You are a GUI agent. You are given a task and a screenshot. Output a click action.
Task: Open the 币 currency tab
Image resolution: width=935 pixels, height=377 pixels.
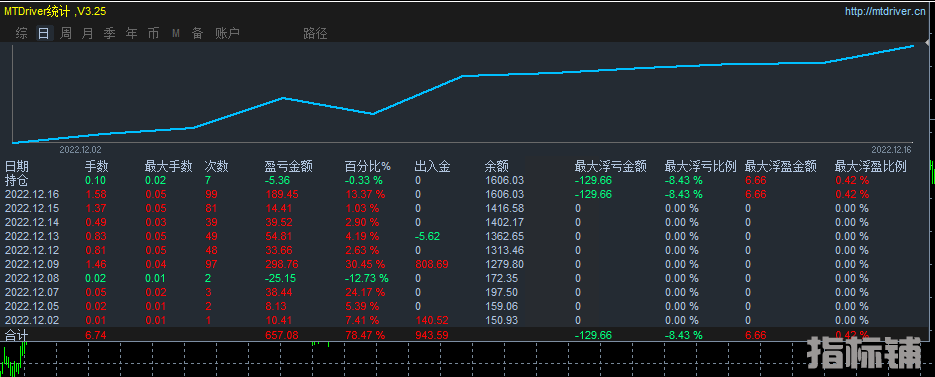(154, 33)
